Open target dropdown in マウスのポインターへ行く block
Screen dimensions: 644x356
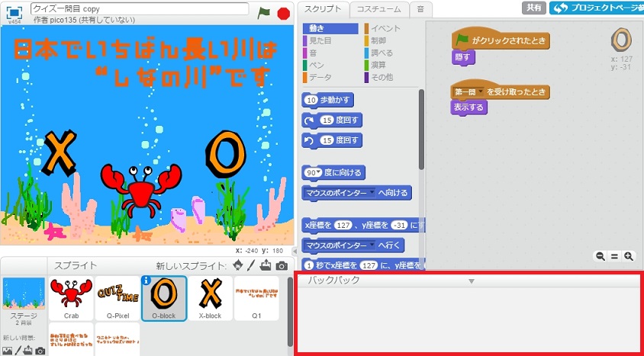click(x=372, y=245)
